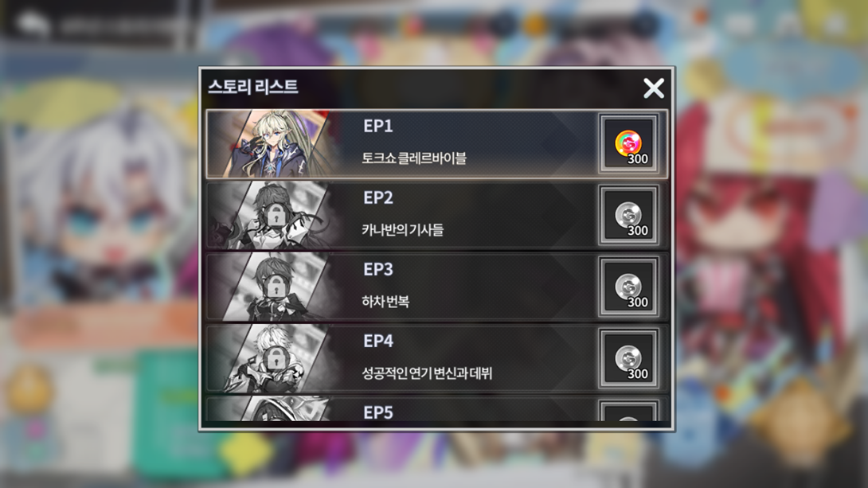
Task: Click the lock icon on EP2 thumbnail
Action: (x=275, y=215)
